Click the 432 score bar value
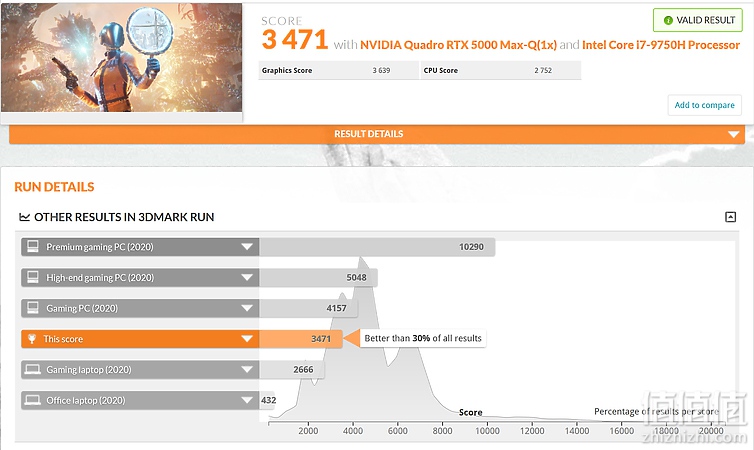 (268, 400)
